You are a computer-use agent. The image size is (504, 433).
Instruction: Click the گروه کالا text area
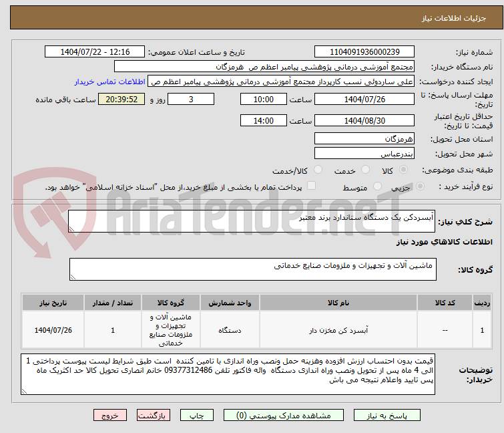pos(252,269)
